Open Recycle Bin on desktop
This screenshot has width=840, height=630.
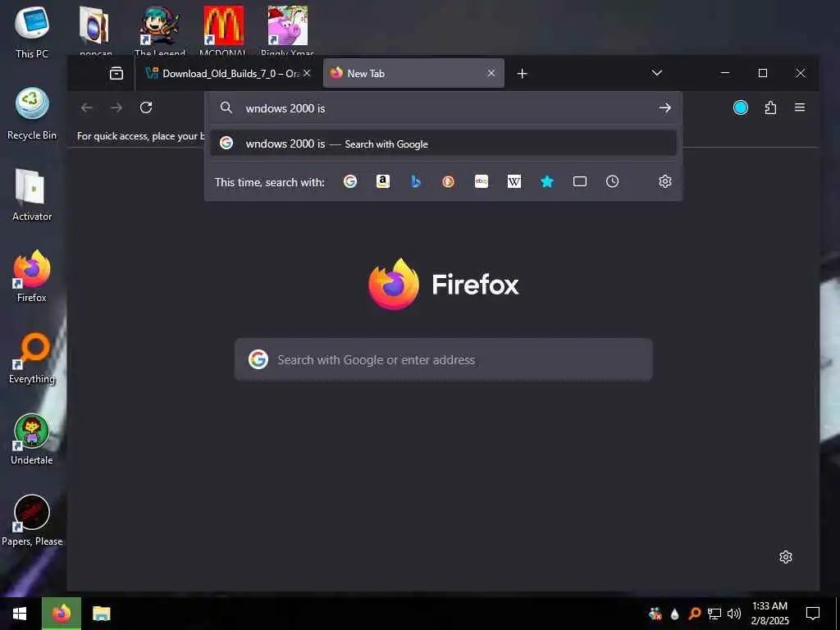coord(32,114)
